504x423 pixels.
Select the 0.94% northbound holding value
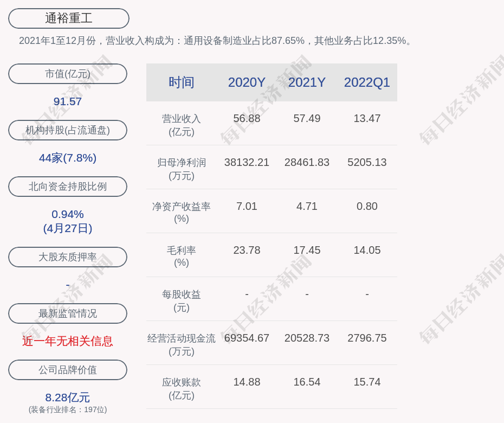coord(68,214)
